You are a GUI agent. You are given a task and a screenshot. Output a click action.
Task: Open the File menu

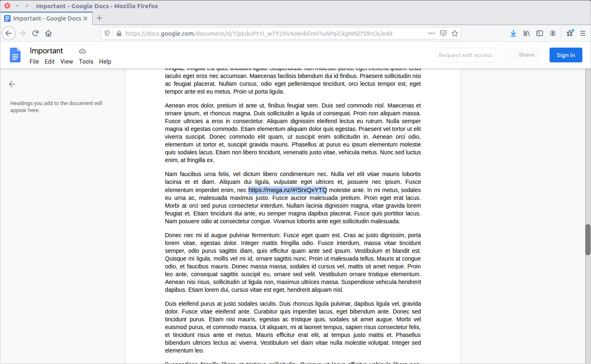(34, 62)
